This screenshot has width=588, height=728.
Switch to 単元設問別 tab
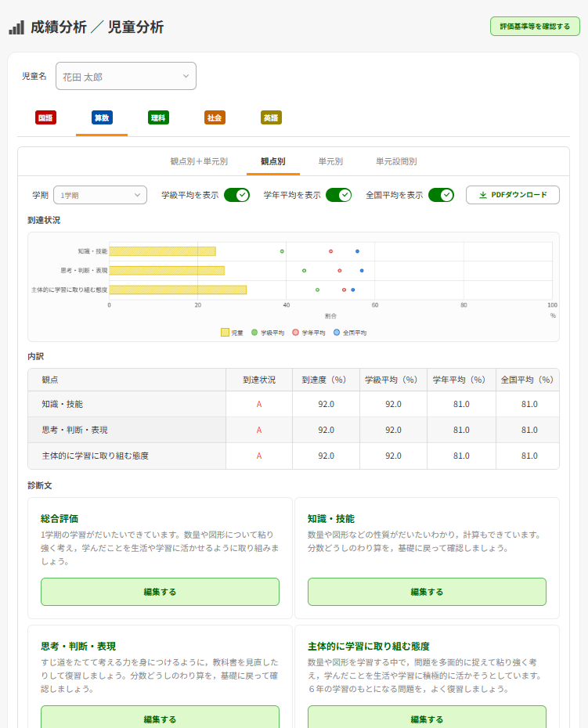[x=396, y=161]
